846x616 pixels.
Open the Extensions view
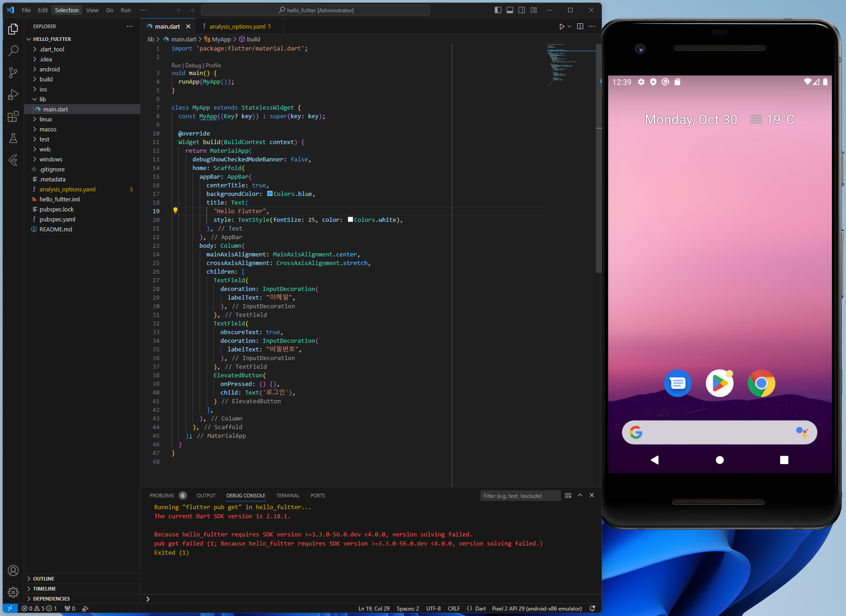click(x=13, y=116)
